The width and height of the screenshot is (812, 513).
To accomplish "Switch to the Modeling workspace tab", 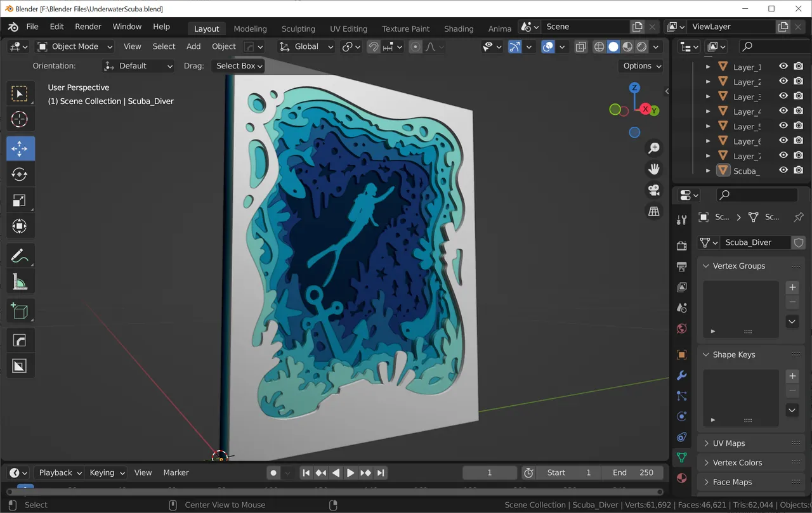I will click(250, 29).
